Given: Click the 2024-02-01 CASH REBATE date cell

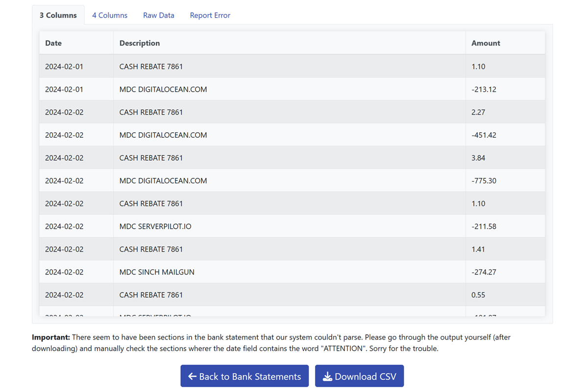Looking at the screenshot, I should click(64, 67).
